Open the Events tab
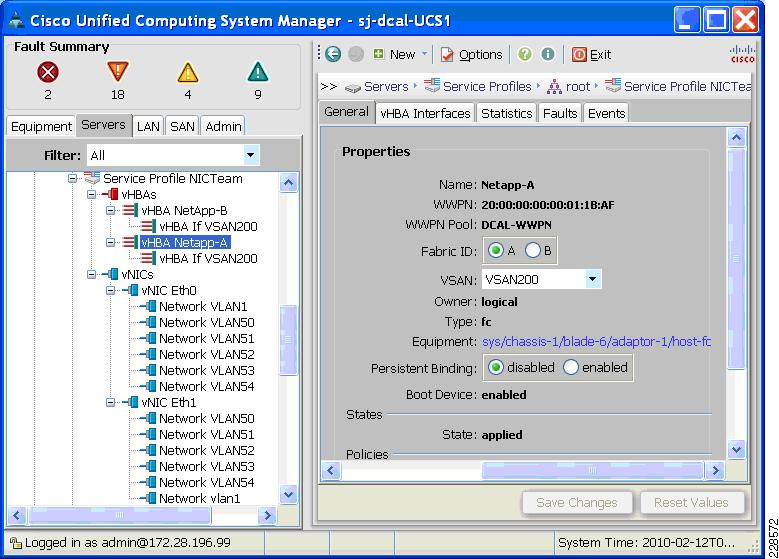Image resolution: width=779 pixels, height=559 pixels. [606, 113]
